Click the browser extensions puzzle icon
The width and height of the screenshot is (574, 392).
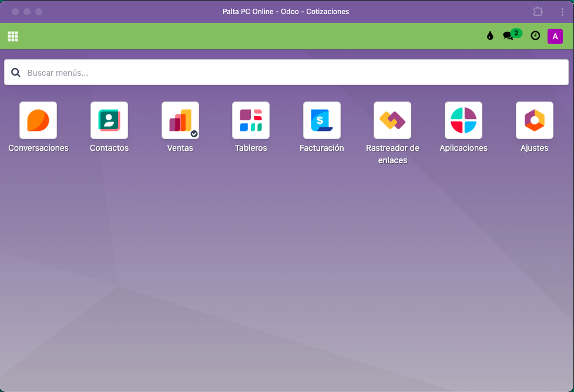(x=538, y=12)
